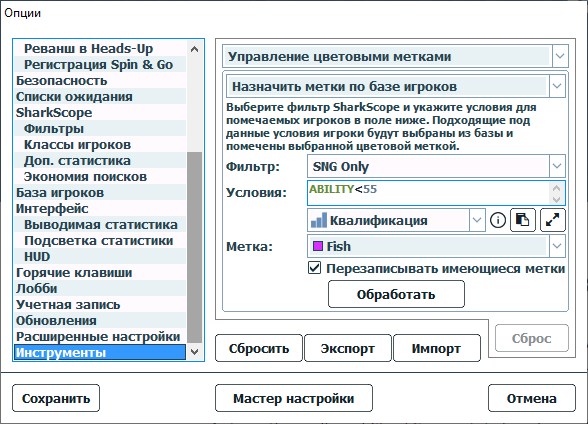Select Экономия поисков item

(100, 177)
